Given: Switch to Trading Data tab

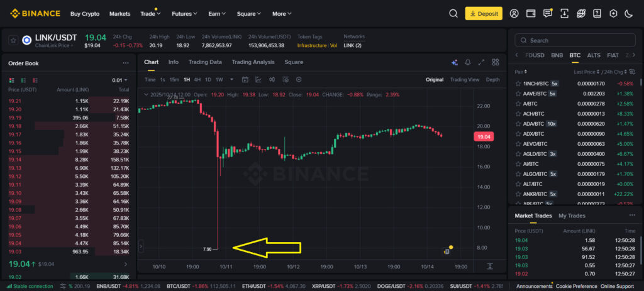Looking at the screenshot, I should [x=205, y=62].
